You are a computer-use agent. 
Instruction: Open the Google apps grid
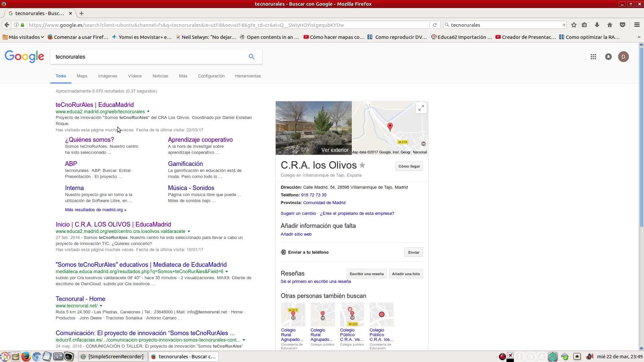point(593,57)
